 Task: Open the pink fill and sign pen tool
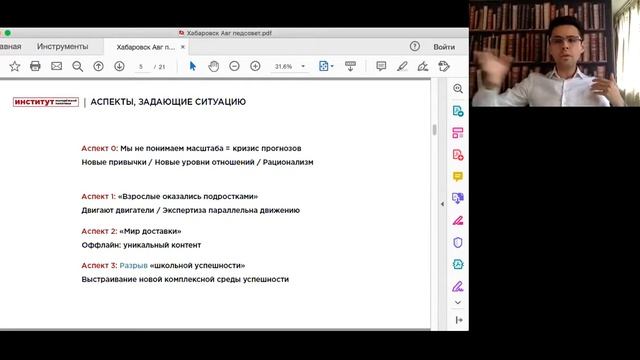(458, 221)
